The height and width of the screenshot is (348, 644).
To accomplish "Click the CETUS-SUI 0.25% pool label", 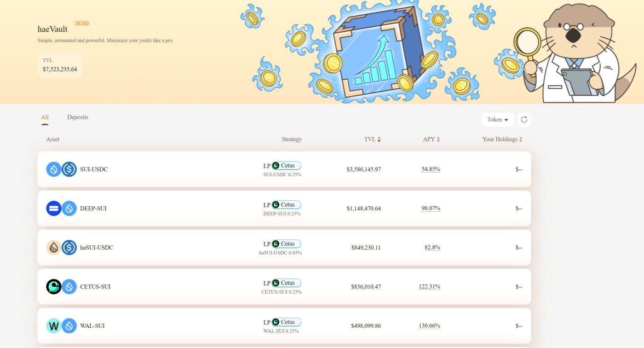I will [282, 292].
